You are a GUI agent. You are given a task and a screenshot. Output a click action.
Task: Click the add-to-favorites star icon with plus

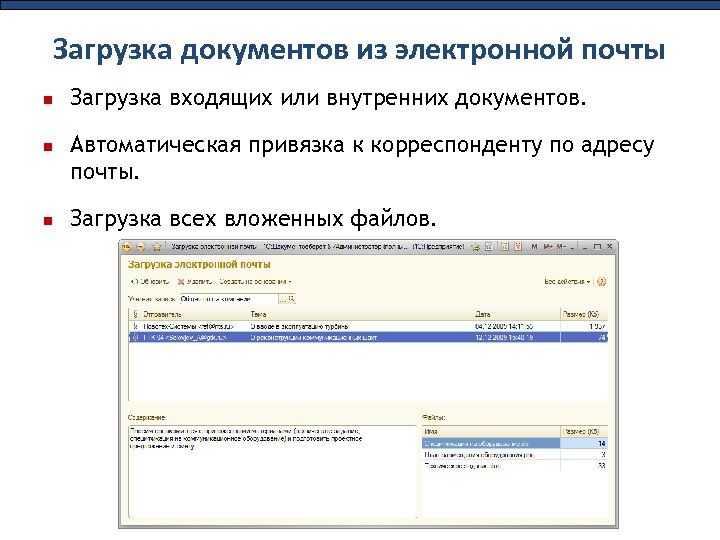(475, 247)
